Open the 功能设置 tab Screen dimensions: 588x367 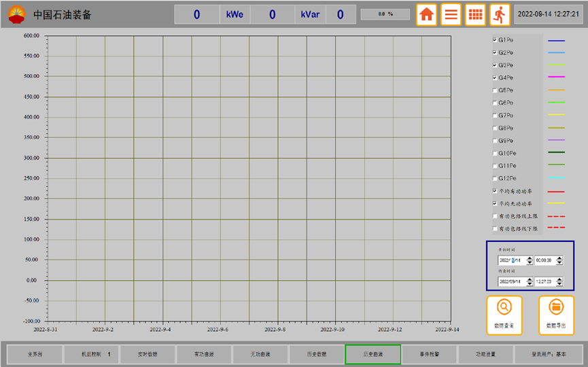[x=485, y=354]
